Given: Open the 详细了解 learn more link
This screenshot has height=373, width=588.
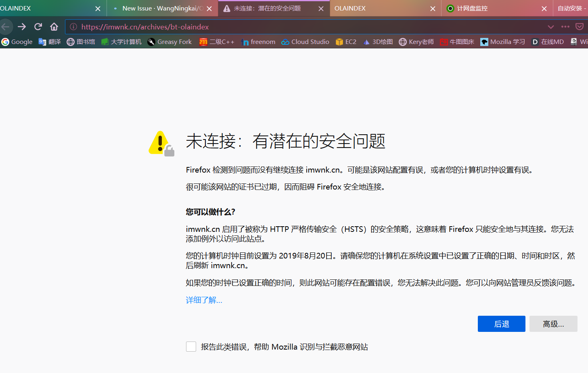Looking at the screenshot, I should point(203,300).
